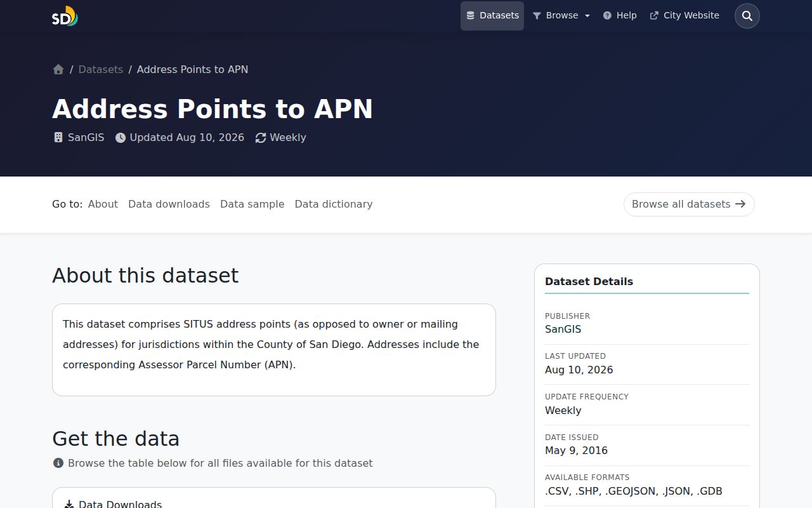Click the clock icon beside Updated date
This screenshot has width=812, height=508.
[x=121, y=138]
